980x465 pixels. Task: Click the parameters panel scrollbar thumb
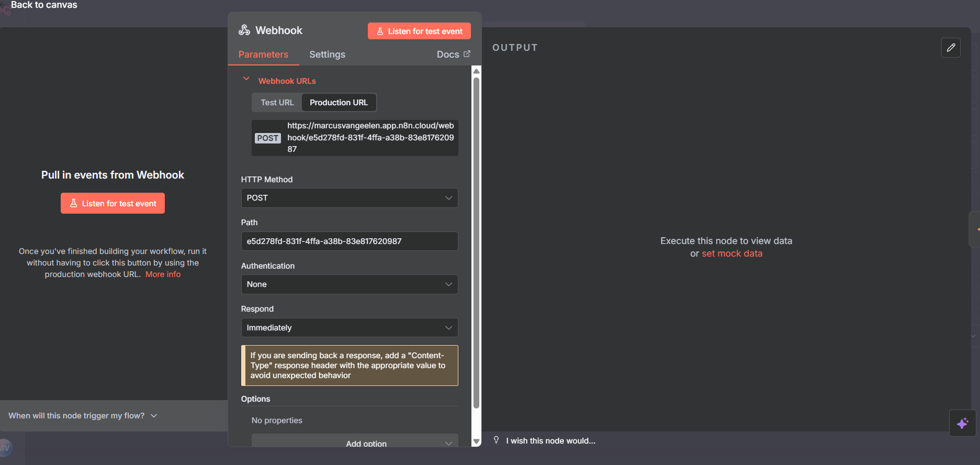pyautogui.click(x=476, y=243)
